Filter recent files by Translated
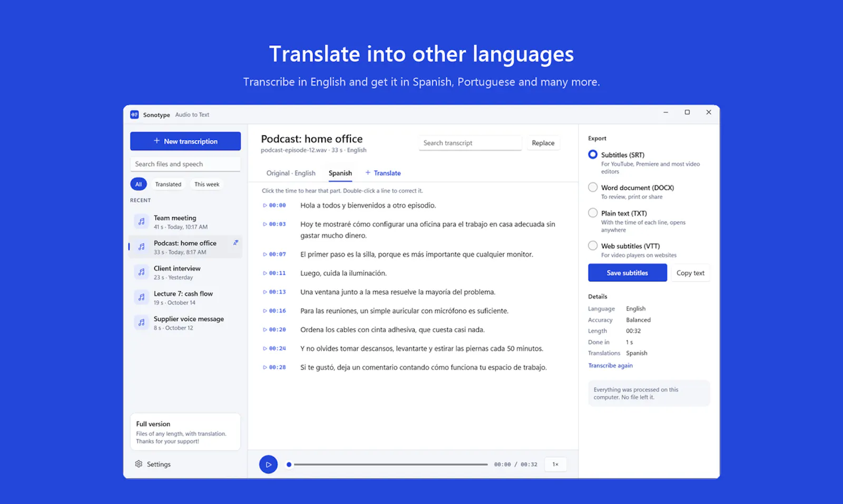Image resolution: width=843 pixels, height=504 pixels. (168, 184)
